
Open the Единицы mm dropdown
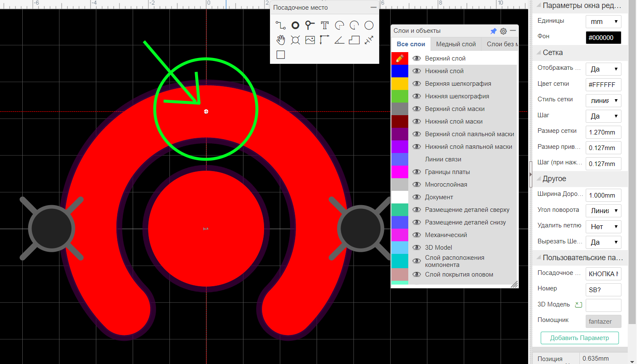pyautogui.click(x=603, y=21)
